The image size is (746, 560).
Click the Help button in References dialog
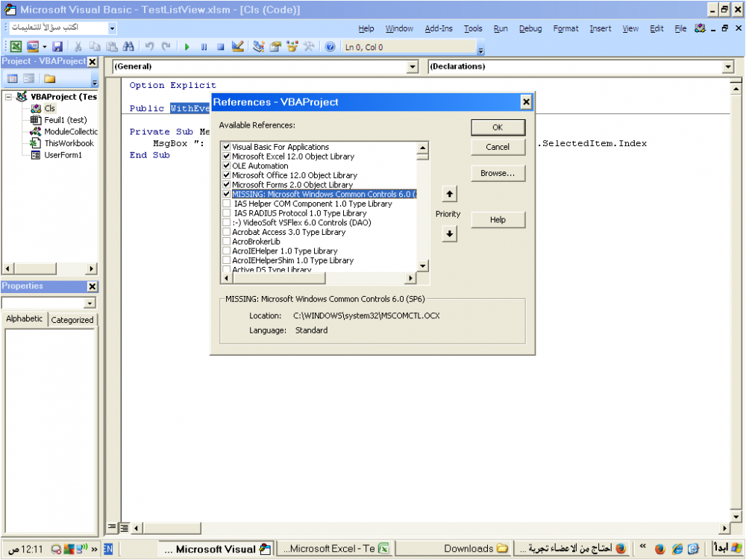click(x=498, y=220)
